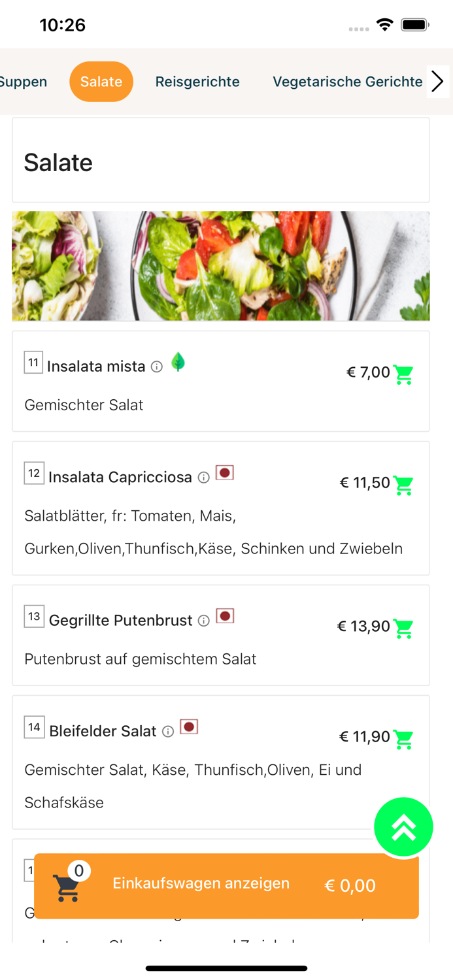Add Bleifelder Salat to the cart
453x980 pixels.
click(404, 740)
